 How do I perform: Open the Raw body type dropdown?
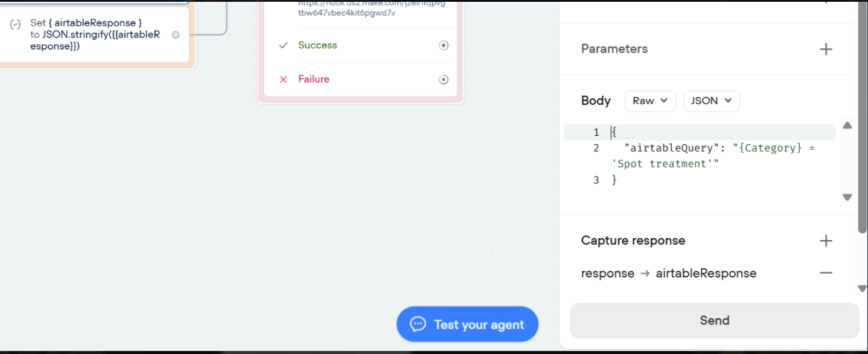[x=650, y=101]
